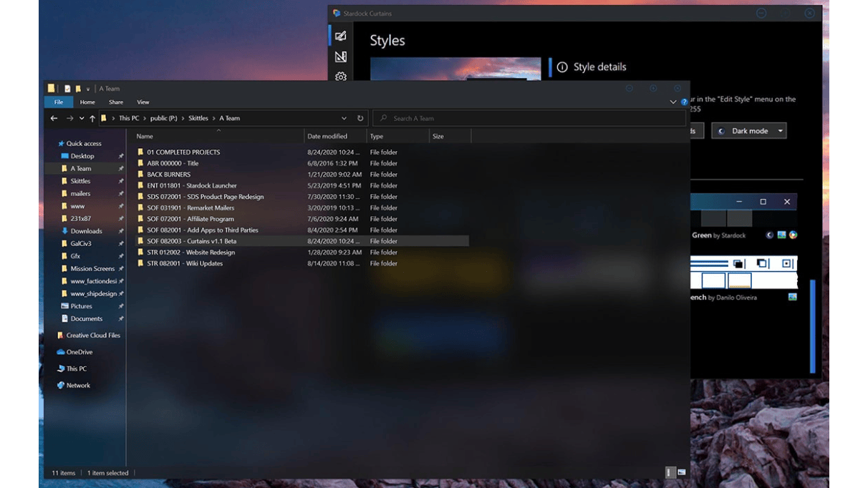Open the File menu in Explorer
This screenshot has width=868, height=488.
pyautogui.click(x=59, y=102)
